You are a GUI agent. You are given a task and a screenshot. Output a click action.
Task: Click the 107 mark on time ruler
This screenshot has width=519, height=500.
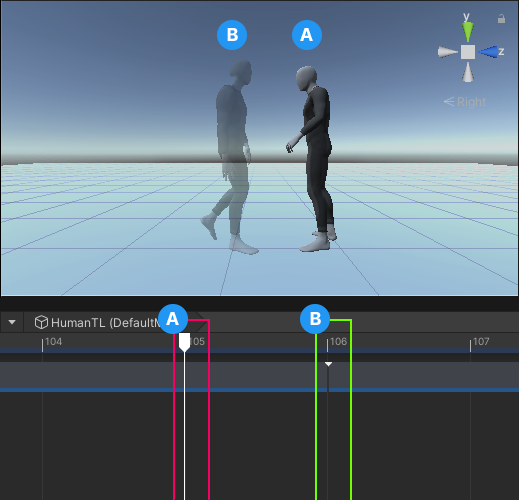(x=481, y=342)
